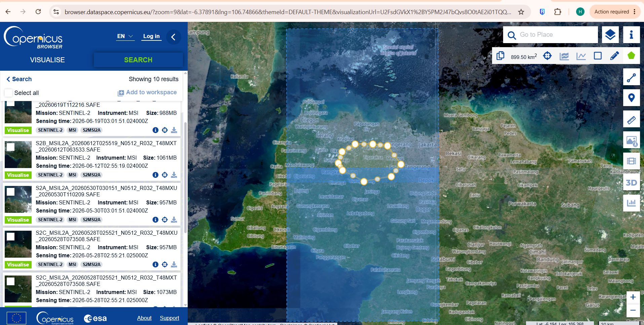Download the 2026-06-12 product
This screenshot has width=644, height=325.
(174, 175)
